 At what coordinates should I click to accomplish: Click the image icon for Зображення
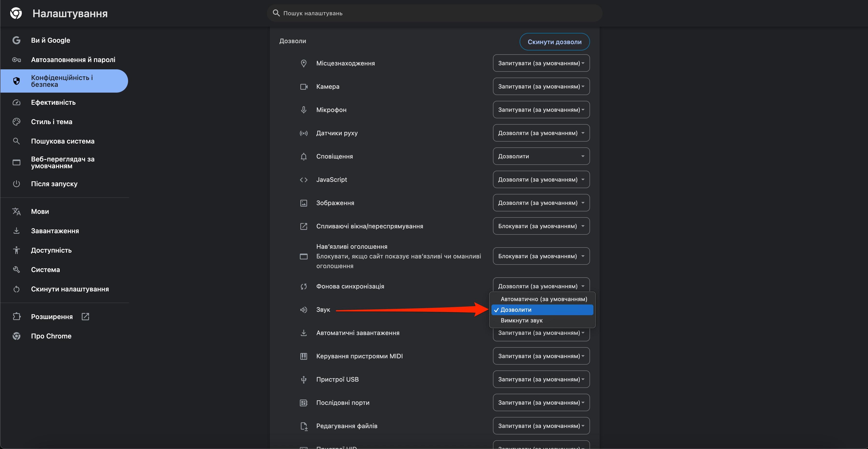(303, 203)
